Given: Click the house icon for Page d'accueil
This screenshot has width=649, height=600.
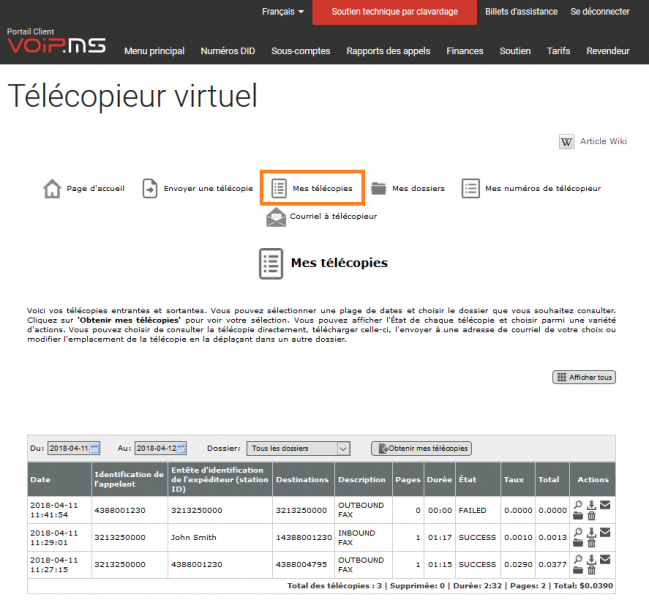Looking at the screenshot, I should coord(52,188).
